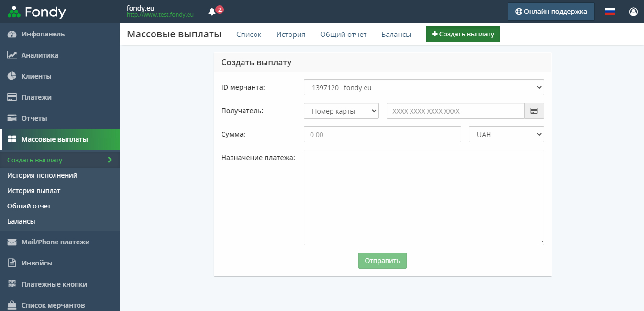Switch to Список tab

click(249, 34)
